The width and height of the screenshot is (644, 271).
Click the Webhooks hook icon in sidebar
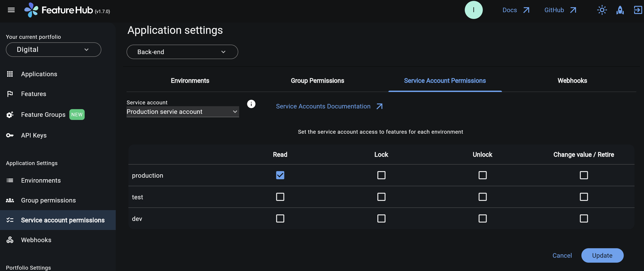pyautogui.click(x=10, y=240)
